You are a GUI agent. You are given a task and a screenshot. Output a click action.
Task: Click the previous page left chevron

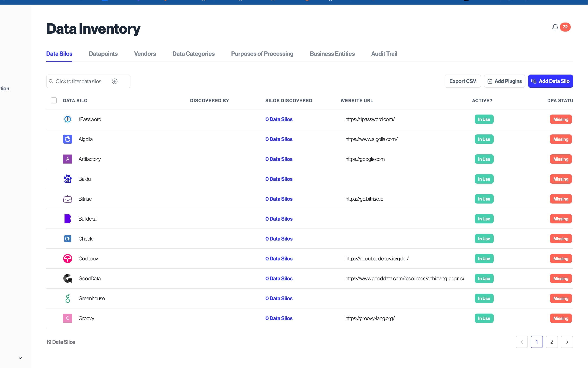521,342
